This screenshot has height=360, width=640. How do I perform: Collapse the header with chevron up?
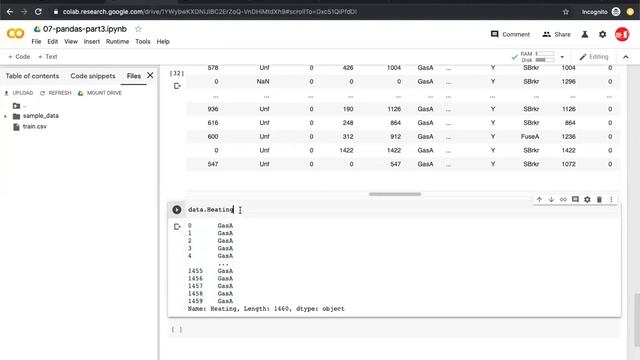tap(626, 57)
